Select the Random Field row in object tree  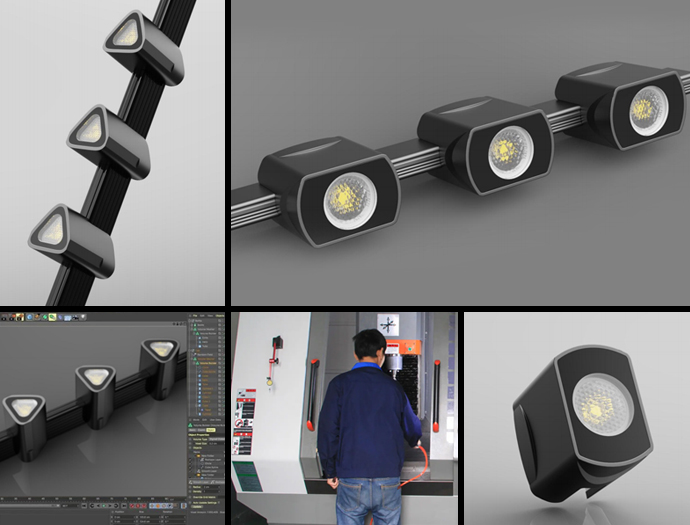click(x=205, y=355)
